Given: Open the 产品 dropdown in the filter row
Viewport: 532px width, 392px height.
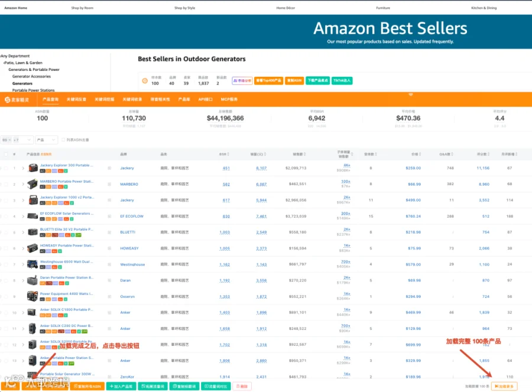Looking at the screenshot, I should click(46, 140).
